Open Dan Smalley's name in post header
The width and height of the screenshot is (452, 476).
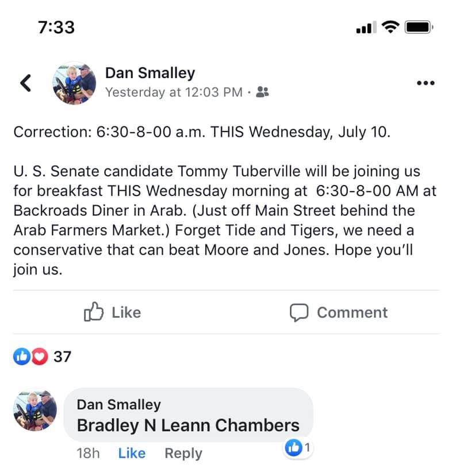pos(150,73)
